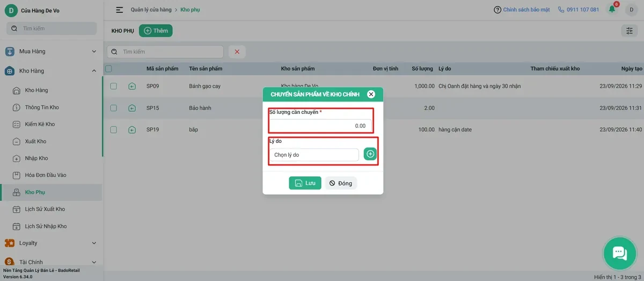Expand the Mua Hàng menu
The image size is (644, 281).
coord(51,52)
